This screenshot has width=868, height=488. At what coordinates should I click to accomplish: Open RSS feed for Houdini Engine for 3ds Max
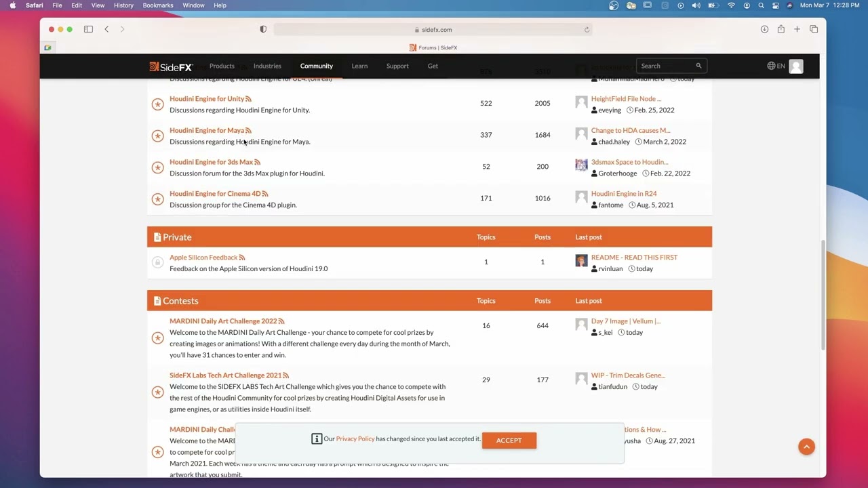tap(257, 163)
